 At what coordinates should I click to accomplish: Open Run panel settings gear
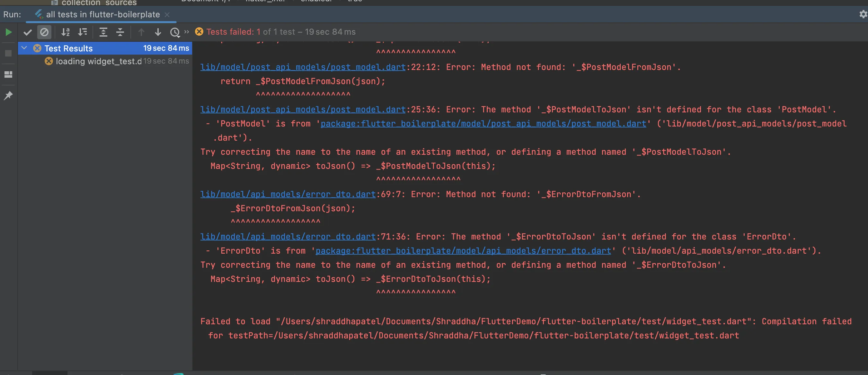pyautogui.click(x=863, y=14)
